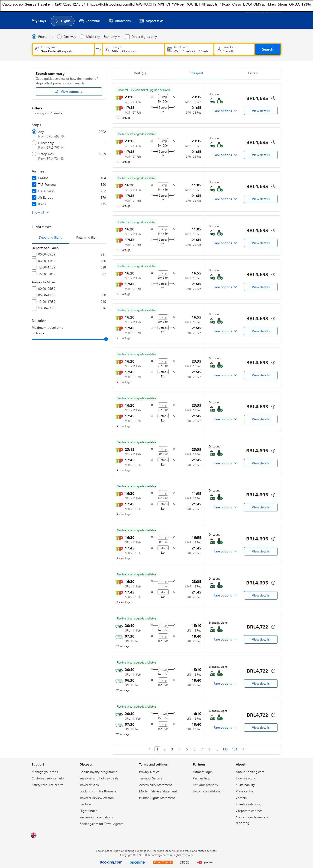
Task: Uncheck the ITA Airways airline filter
Action: coord(34,191)
